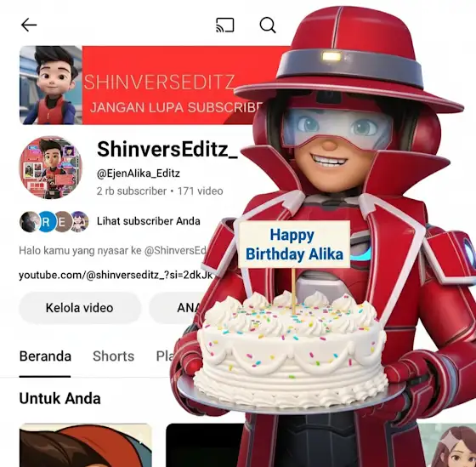
Task: Open the search magnifier icon
Action: (268, 25)
